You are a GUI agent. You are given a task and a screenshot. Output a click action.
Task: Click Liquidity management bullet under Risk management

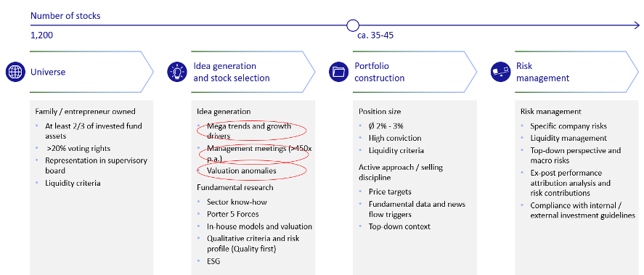coord(568,139)
